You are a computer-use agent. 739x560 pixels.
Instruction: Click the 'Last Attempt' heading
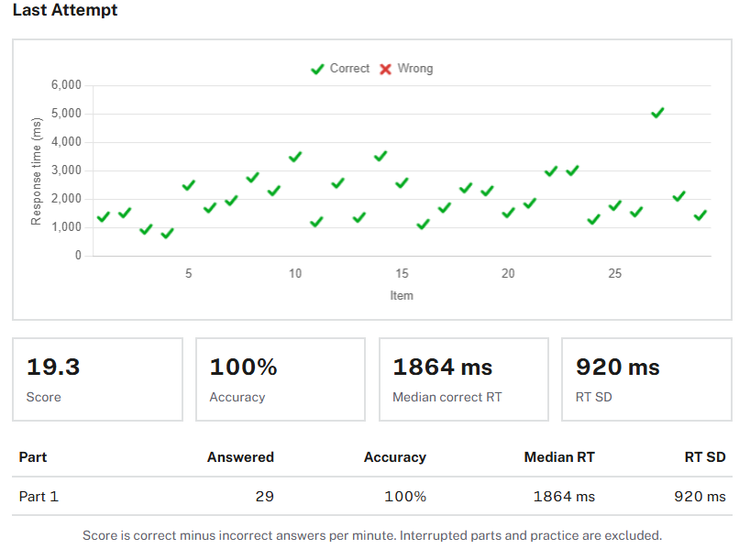click(65, 10)
